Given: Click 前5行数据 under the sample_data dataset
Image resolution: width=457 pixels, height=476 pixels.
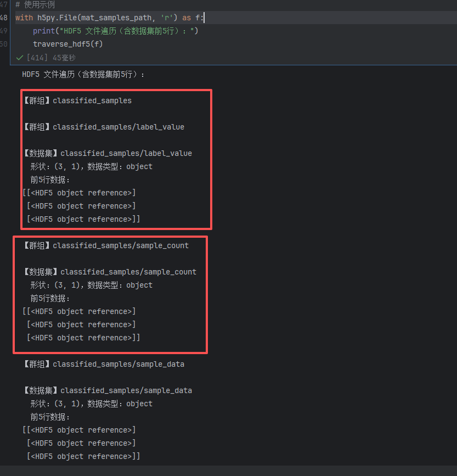Looking at the screenshot, I should point(50,417).
